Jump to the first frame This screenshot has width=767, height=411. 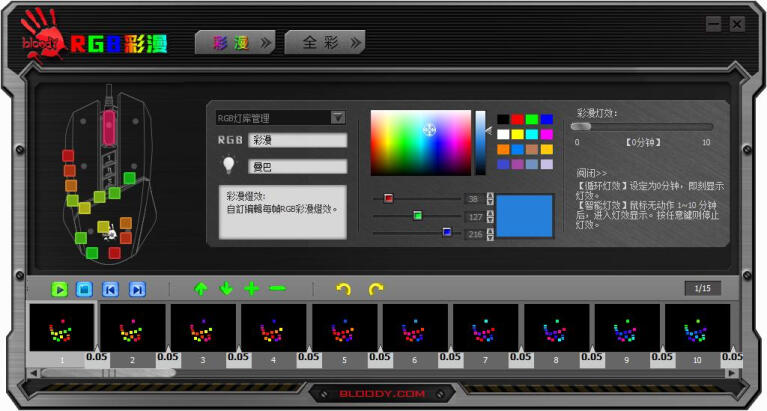pyautogui.click(x=111, y=290)
